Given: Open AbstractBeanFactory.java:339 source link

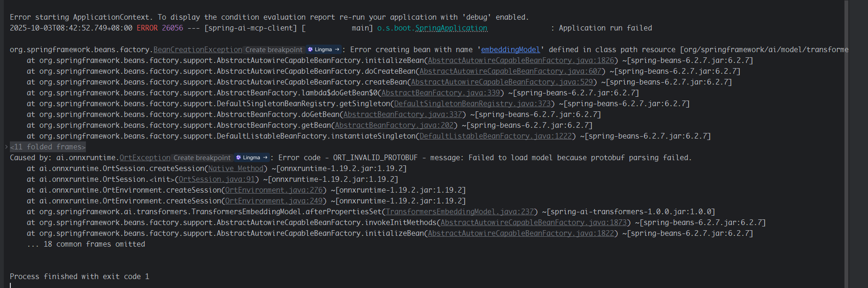Looking at the screenshot, I should coord(440,93).
